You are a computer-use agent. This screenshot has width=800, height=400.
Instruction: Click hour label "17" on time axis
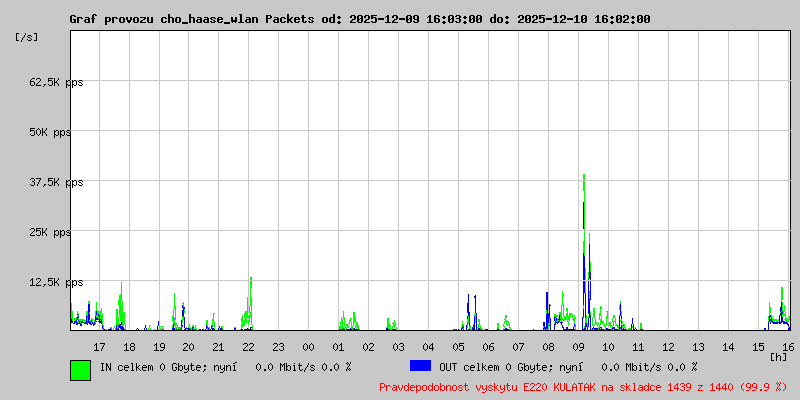[x=99, y=347]
